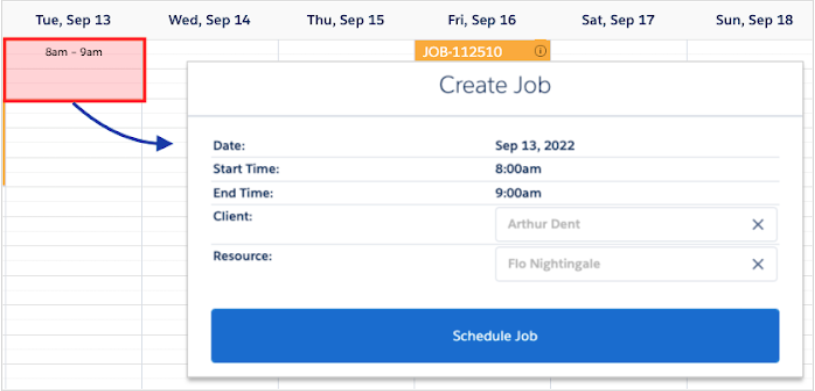Click the 9:00am end time value
The image size is (815, 391).
(x=518, y=193)
